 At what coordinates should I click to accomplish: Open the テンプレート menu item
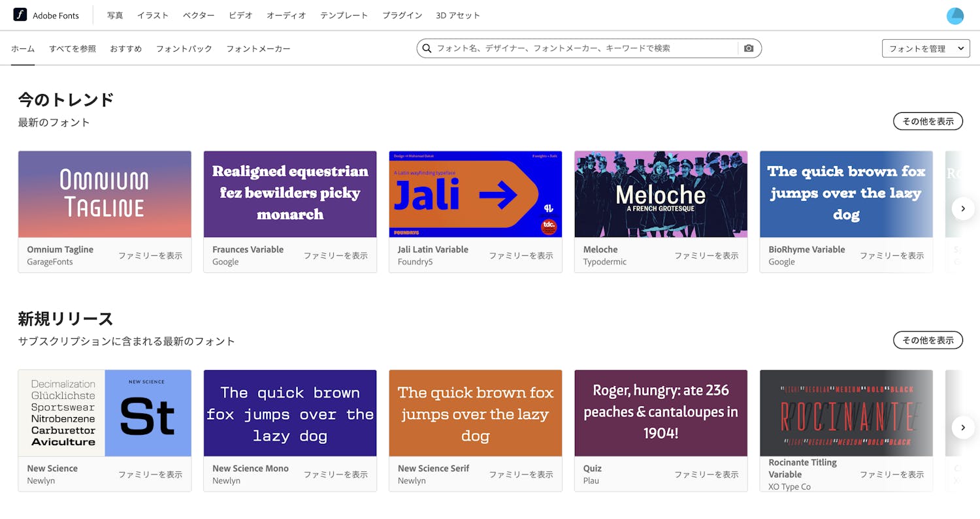pyautogui.click(x=344, y=16)
